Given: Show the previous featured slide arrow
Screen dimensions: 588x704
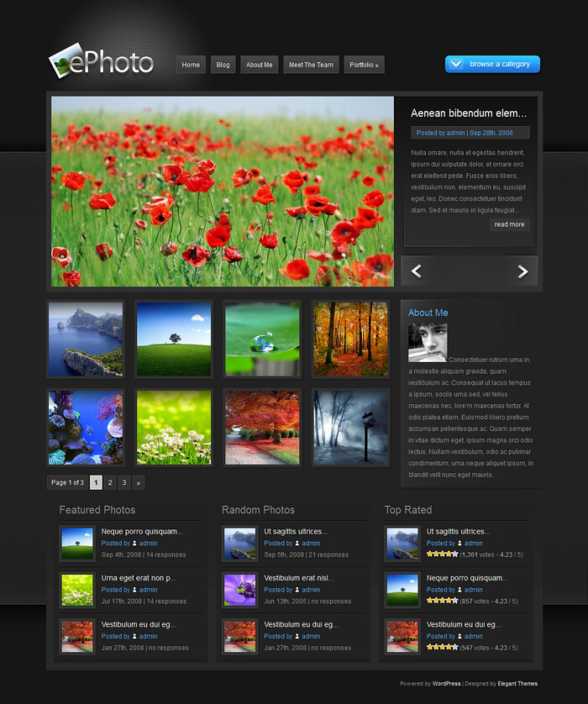Looking at the screenshot, I should click(x=416, y=271).
